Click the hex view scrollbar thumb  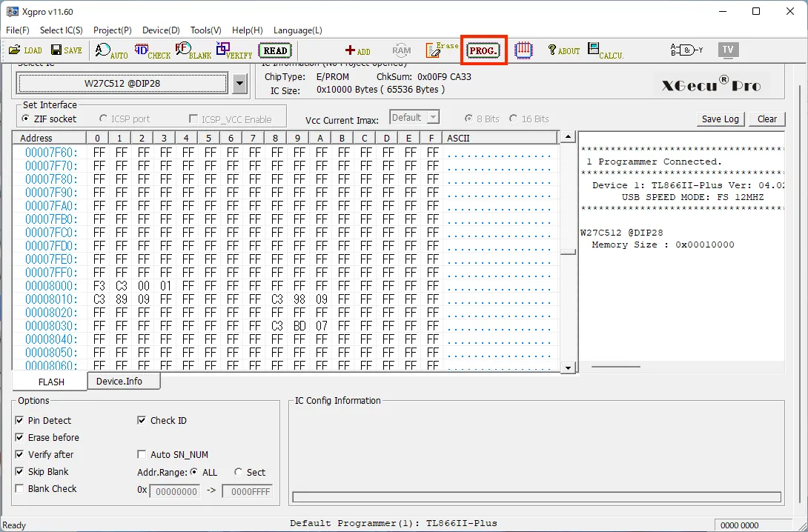click(x=568, y=253)
